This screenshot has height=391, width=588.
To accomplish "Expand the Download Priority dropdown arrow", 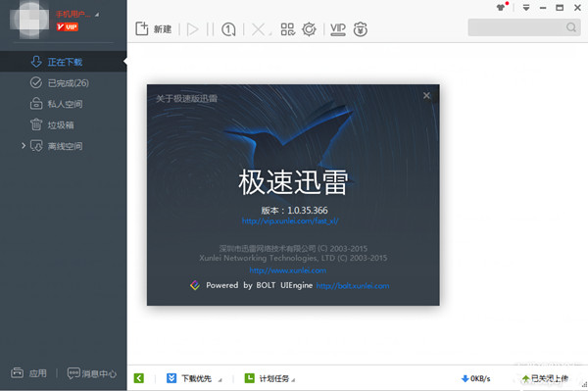I will point(220,380).
